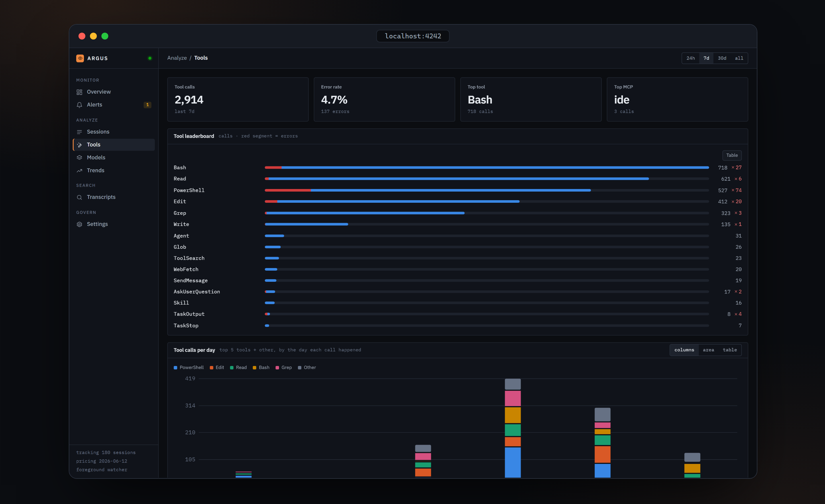Click the Tool calls 2,914 card
The image size is (825, 504).
coord(238,99)
